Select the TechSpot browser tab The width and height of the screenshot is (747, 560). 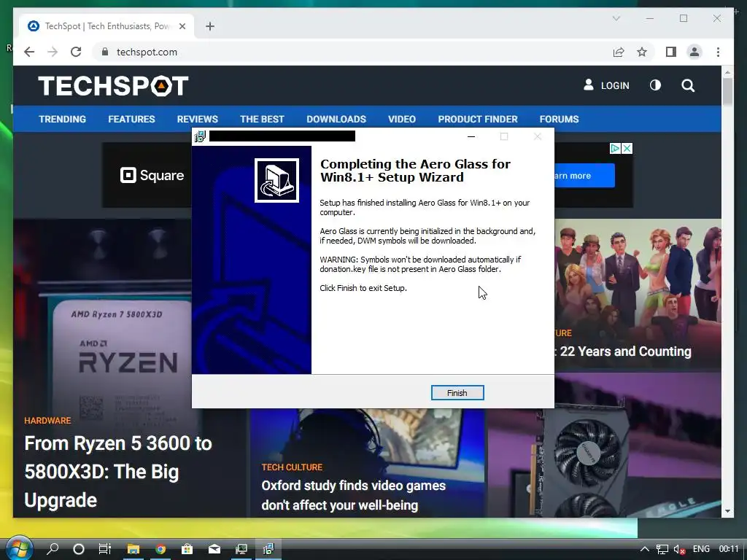[x=107, y=26]
